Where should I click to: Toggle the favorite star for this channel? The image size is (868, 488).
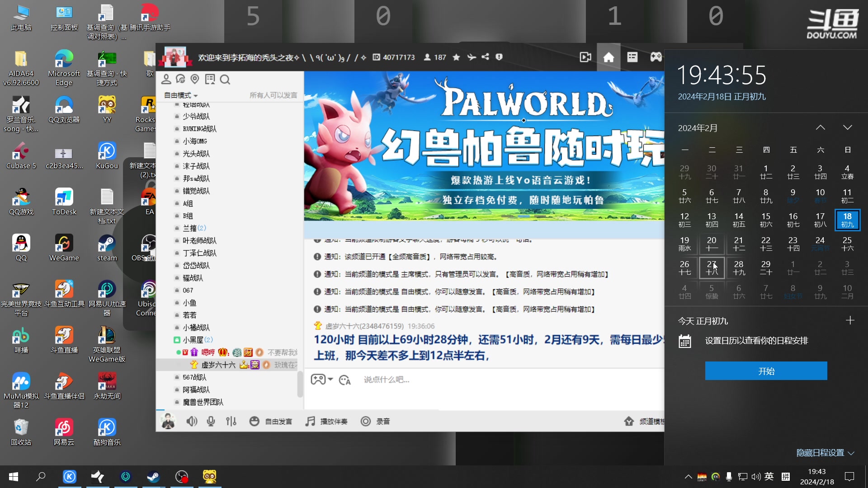coord(456,57)
